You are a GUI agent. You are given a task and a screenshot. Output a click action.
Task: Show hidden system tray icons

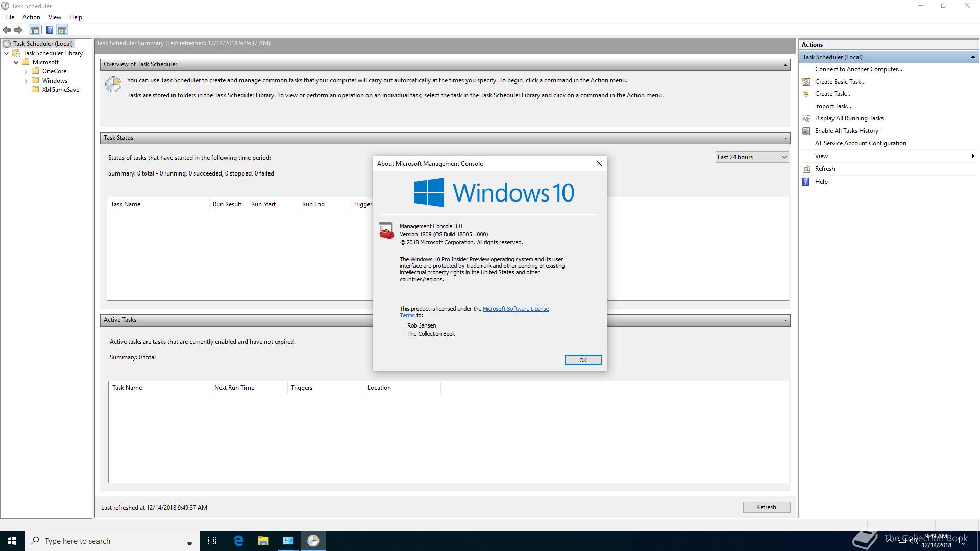[890, 541]
